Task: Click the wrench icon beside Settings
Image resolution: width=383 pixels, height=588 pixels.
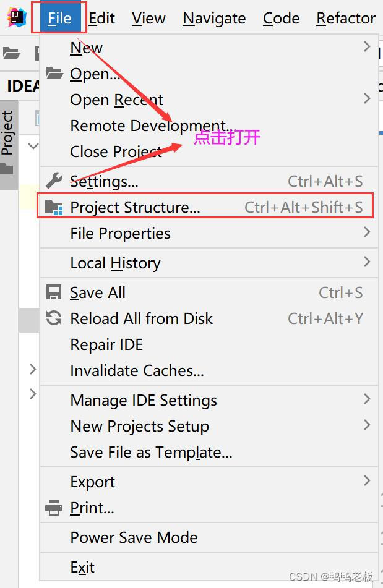Action: [54, 181]
